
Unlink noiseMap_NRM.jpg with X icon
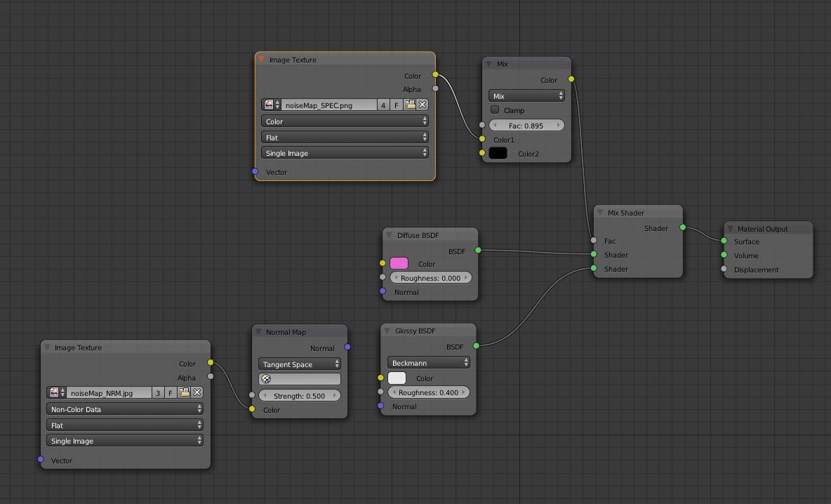pos(197,392)
